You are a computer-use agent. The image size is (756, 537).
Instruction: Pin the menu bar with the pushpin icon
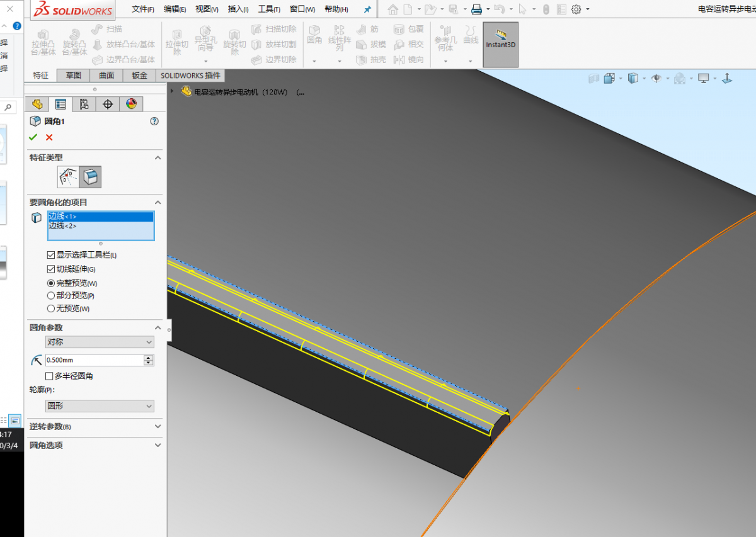[x=368, y=9]
